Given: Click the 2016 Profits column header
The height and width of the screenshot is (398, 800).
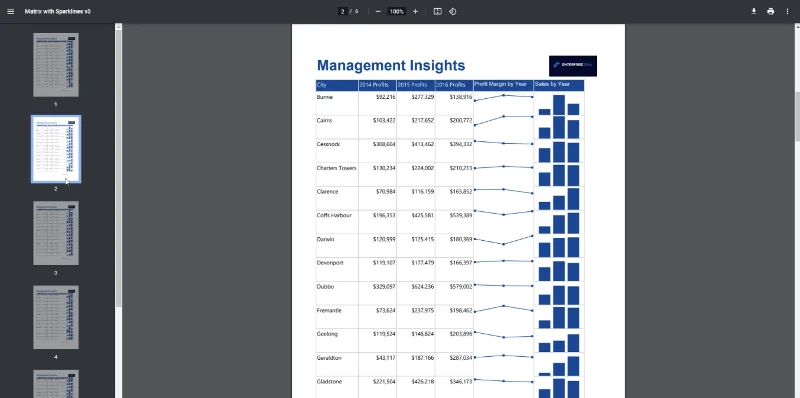Looking at the screenshot, I should pyautogui.click(x=454, y=85).
